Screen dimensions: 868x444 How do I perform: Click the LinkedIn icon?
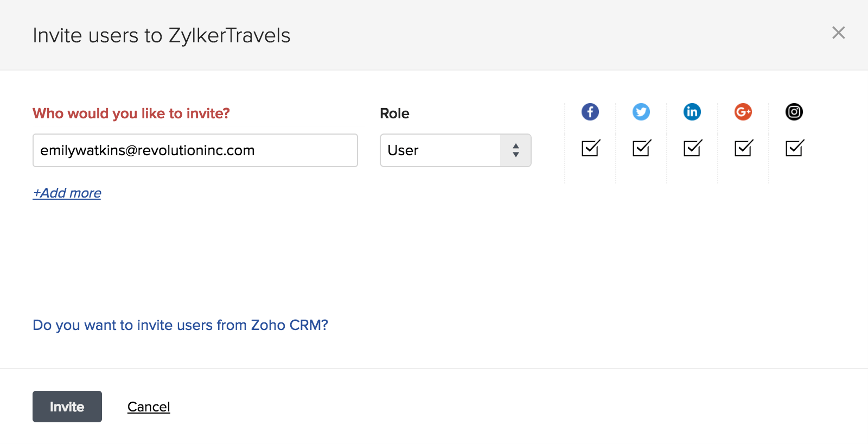coord(692,112)
